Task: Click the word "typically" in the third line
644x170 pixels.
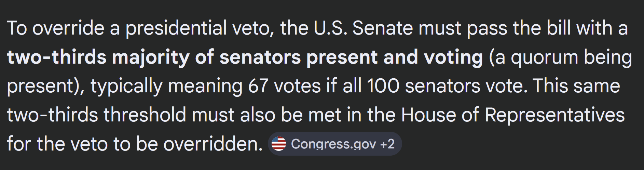Action: 126,86
